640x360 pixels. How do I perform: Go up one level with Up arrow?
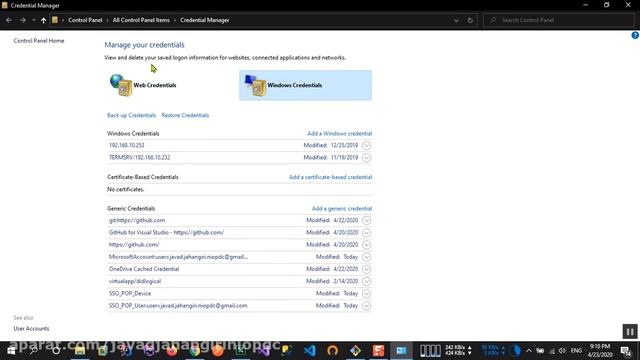tap(43, 20)
